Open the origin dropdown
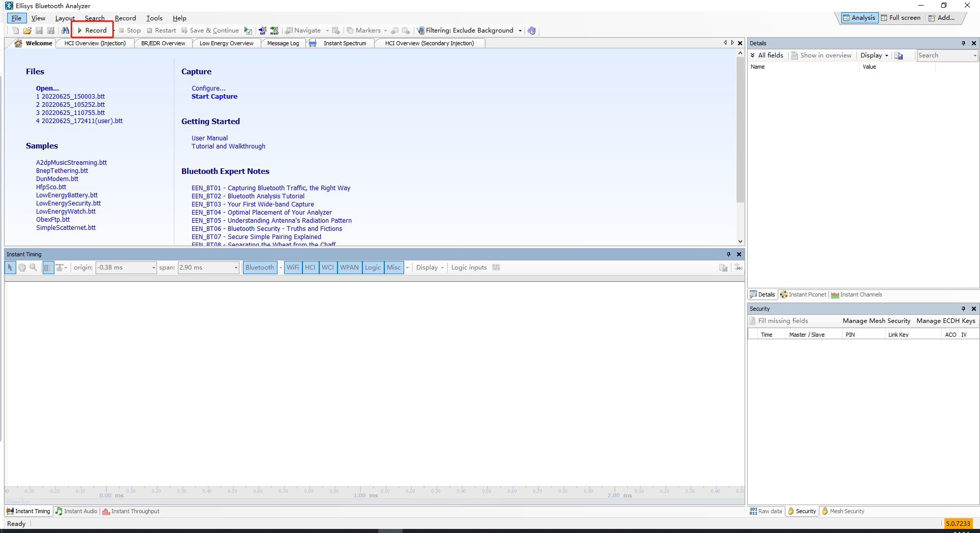The image size is (980, 533). pos(154,268)
